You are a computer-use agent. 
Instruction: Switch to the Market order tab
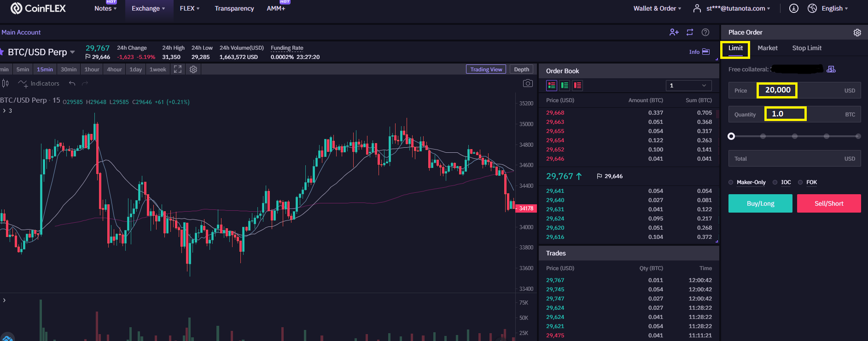point(768,48)
